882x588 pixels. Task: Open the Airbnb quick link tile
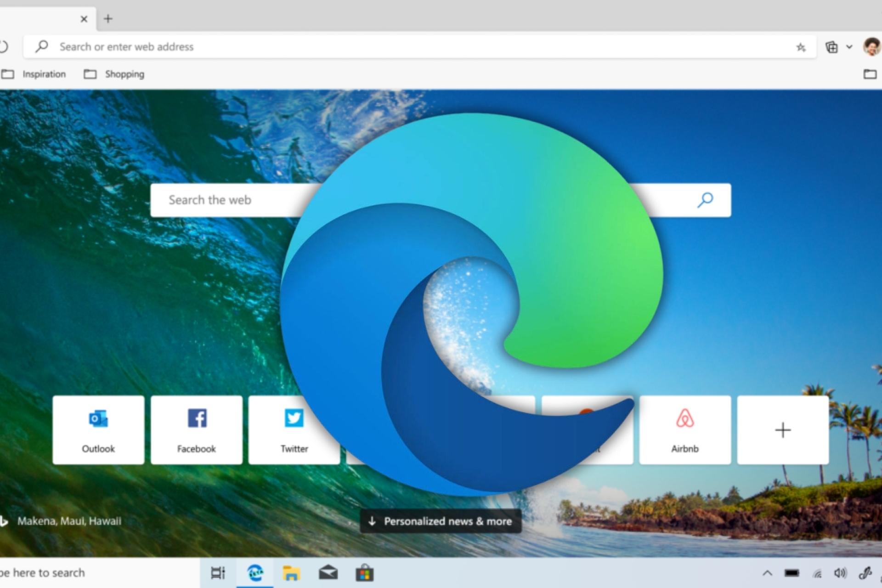pyautogui.click(x=684, y=430)
